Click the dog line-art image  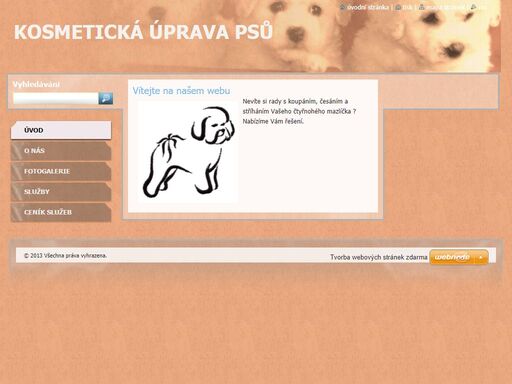point(188,152)
